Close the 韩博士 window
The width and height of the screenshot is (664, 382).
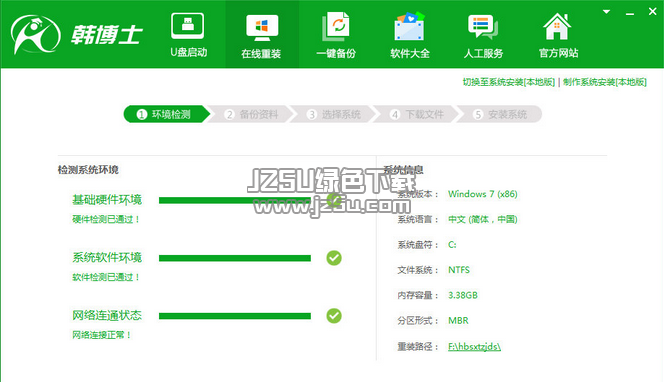coord(653,12)
